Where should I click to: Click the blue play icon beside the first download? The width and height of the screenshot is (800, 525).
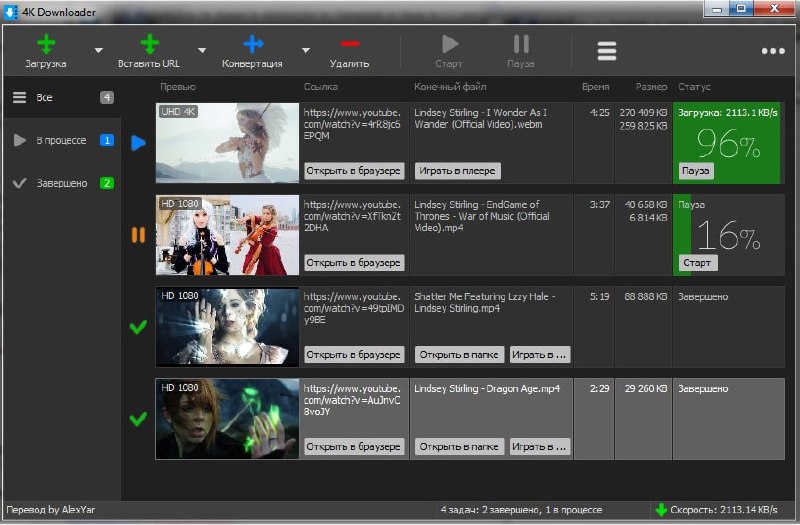click(138, 143)
